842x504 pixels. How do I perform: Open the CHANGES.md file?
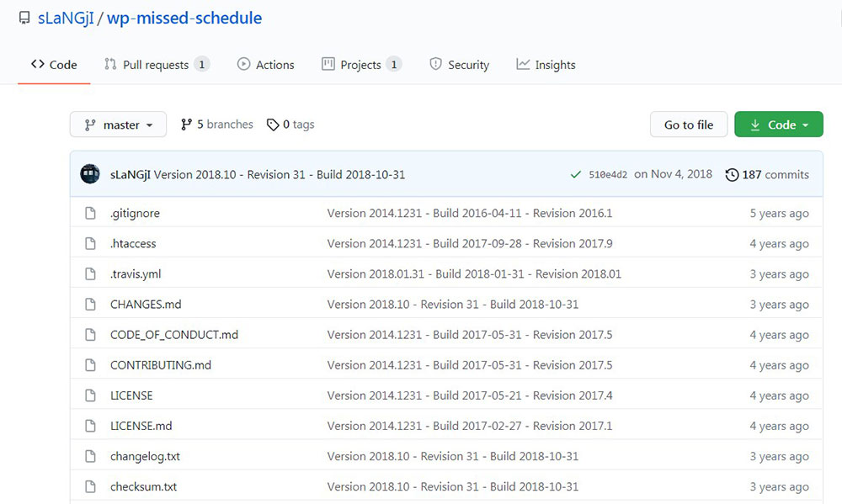click(146, 305)
